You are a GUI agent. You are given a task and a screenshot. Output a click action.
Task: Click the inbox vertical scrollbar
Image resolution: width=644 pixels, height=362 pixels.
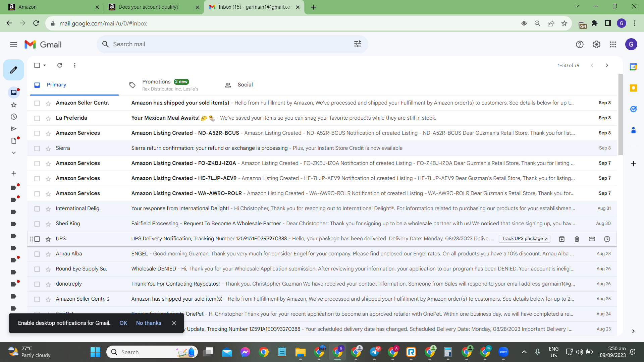pyautogui.click(x=621, y=115)
